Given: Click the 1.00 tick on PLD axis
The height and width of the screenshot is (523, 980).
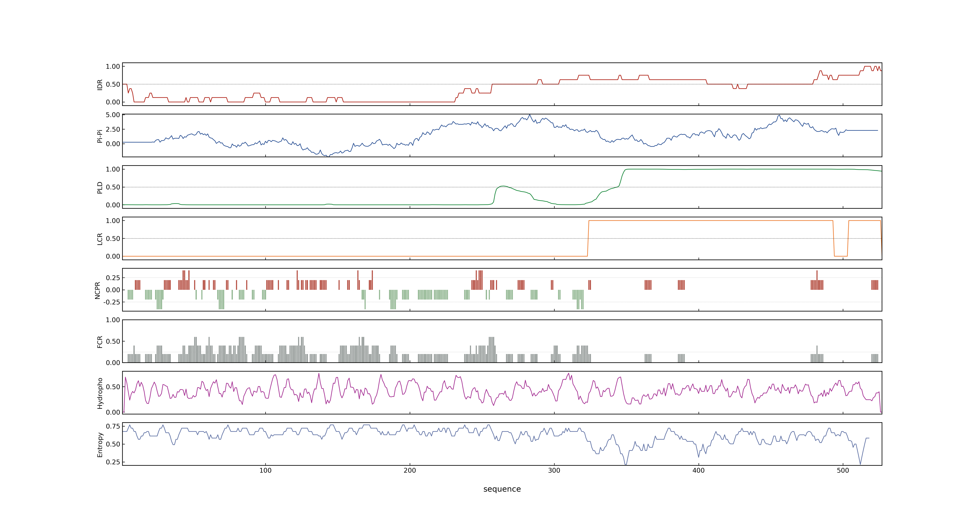Looking at the screenshot, I should [x=113, y=169].
